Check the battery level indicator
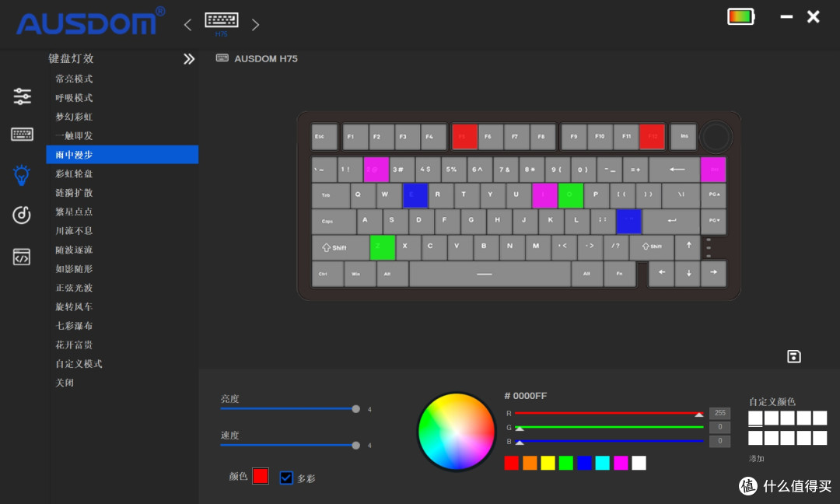 [x=741, y=16]
